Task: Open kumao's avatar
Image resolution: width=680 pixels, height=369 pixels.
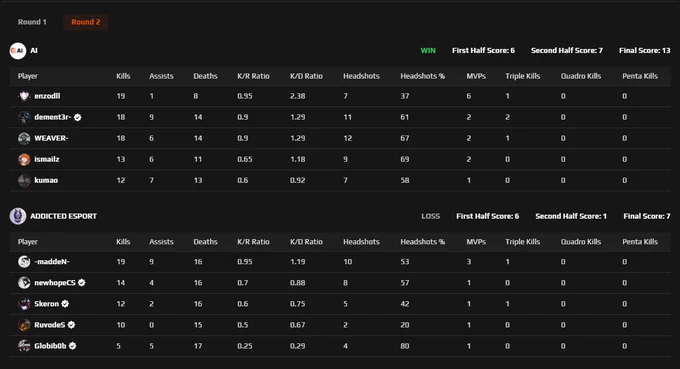Action: coord(24,180)
